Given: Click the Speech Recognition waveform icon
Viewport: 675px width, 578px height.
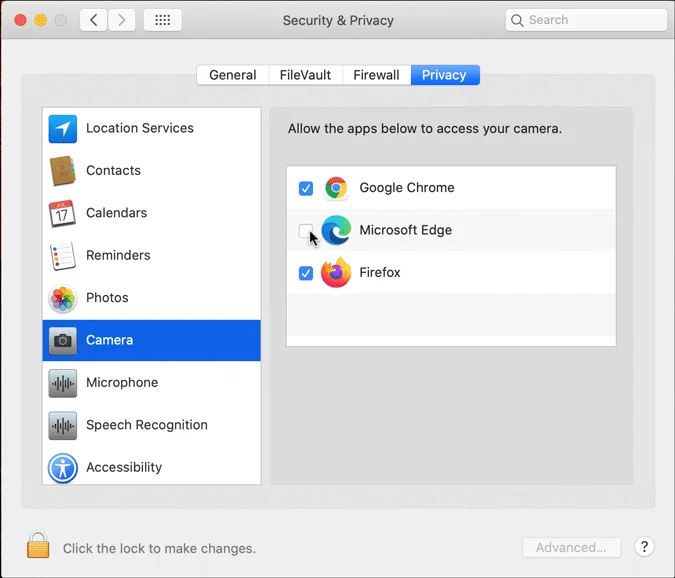Looking at the screenshot, I should (63, 426).
